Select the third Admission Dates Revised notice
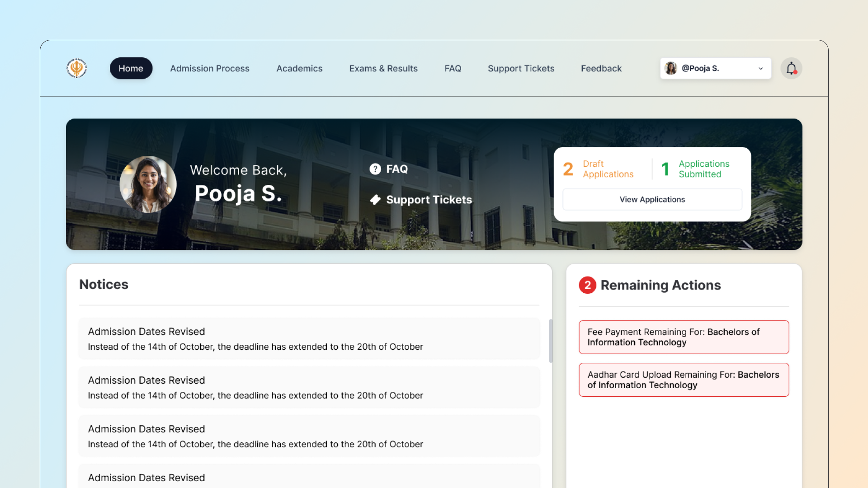 coord(309,436)
